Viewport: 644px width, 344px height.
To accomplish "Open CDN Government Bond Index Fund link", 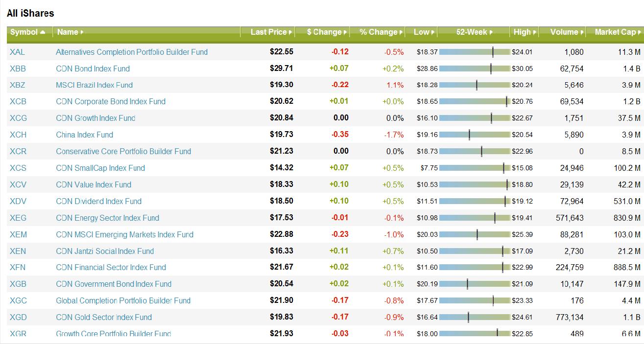I will click(x=114, y=284).
